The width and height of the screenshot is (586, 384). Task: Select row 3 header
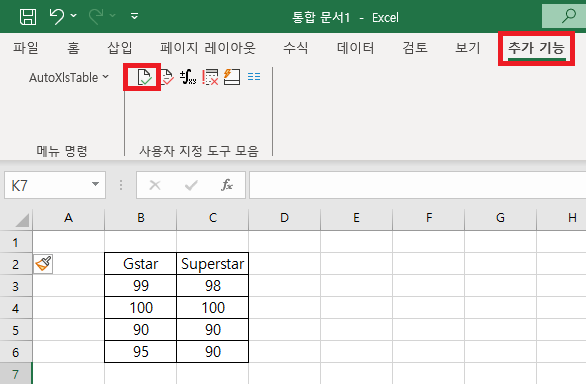(x=16, y=286)
